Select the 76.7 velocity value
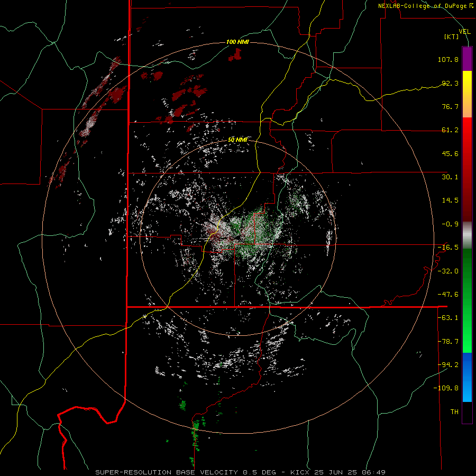This screenshot has height=476, width=476. [450, 106]
